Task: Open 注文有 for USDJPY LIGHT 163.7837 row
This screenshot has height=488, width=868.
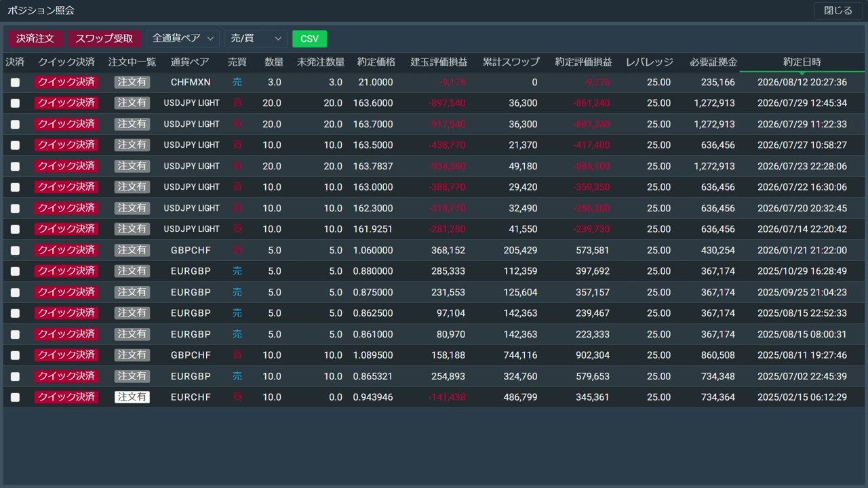Action: coord(132,166)
